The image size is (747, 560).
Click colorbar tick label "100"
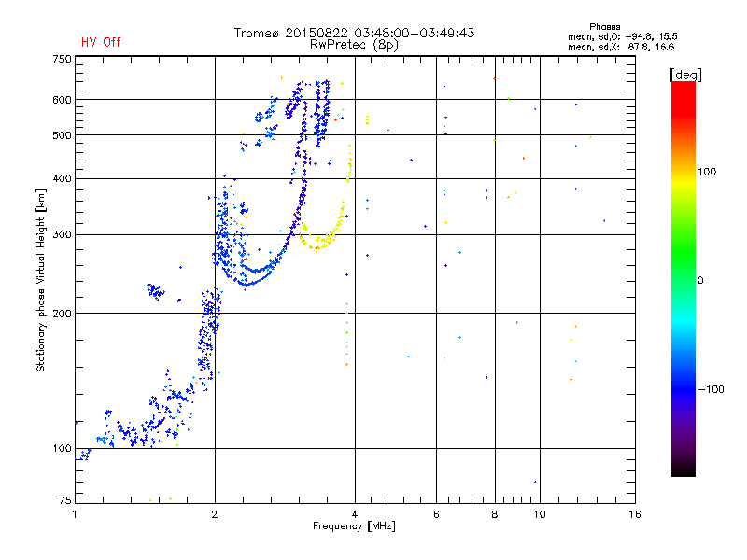(x=707, y=172)
